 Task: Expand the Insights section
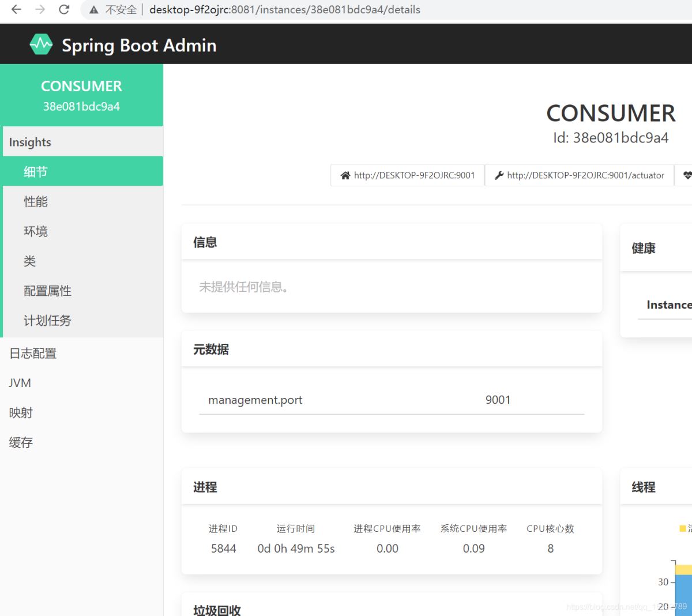(29, 141)
